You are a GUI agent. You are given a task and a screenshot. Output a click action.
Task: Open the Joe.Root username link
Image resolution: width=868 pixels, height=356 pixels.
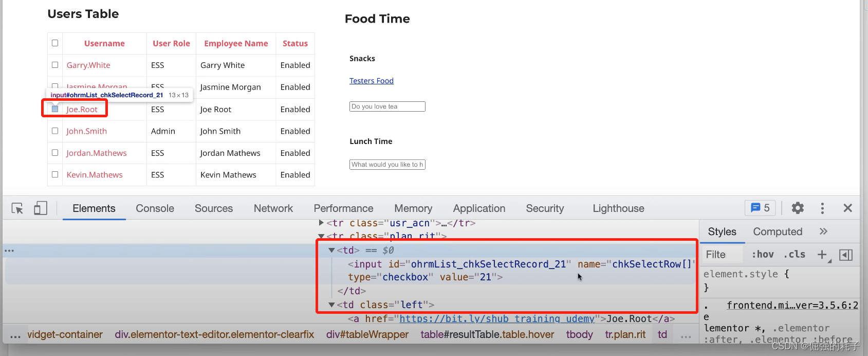click(82, 110)
